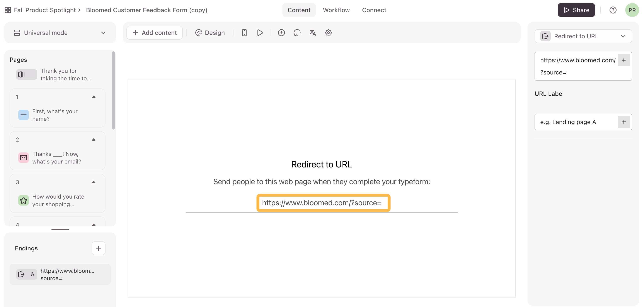This screenshot has width=644, height=307.
Task: Click the AI refresh suggestions icon
Action: pos(297,33)
